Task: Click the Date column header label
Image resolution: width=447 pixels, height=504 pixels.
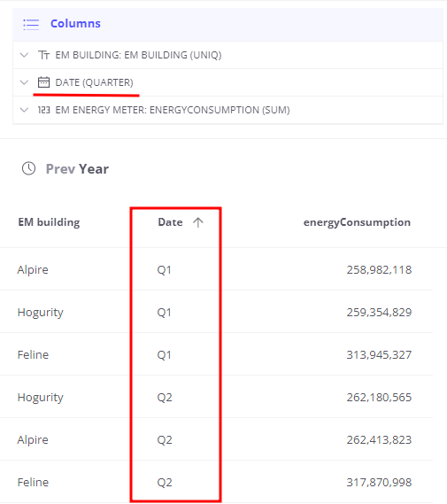Action: pos(170,222)
